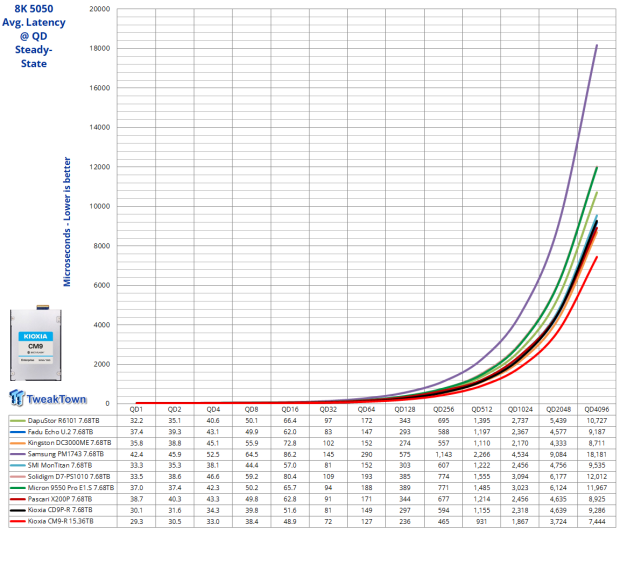Click the 'Microseconds - Lower is better' axis label
Viewport: 620px width, 568px height.
67,222
